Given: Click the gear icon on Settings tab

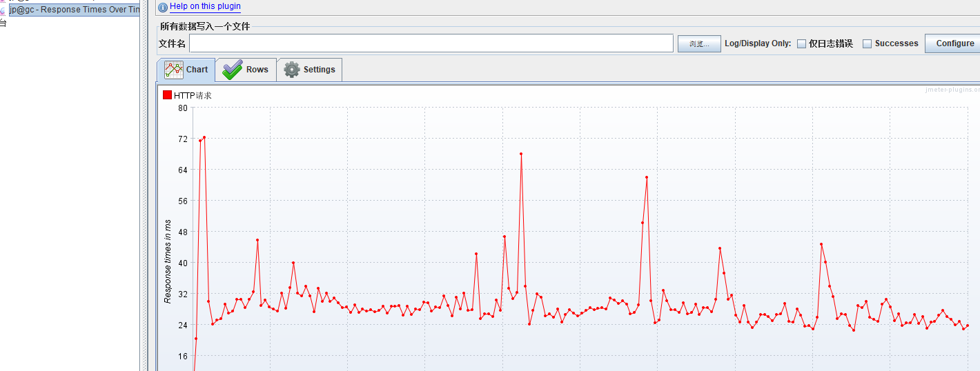Looking at the screenshot, I should (292, 70).
